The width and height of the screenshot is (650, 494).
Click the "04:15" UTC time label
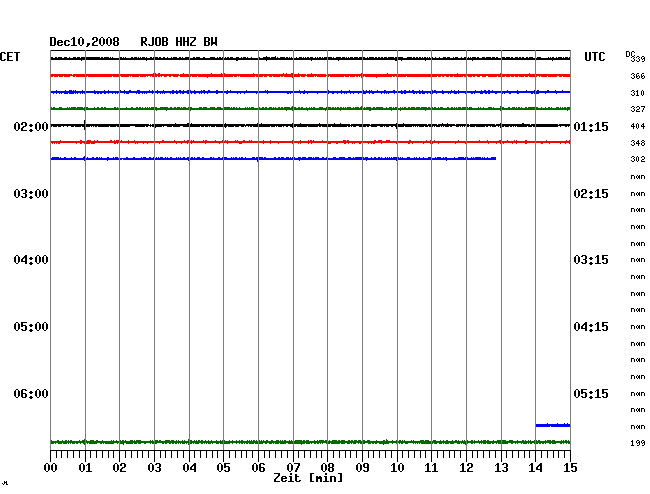click(x=591, y=327)
